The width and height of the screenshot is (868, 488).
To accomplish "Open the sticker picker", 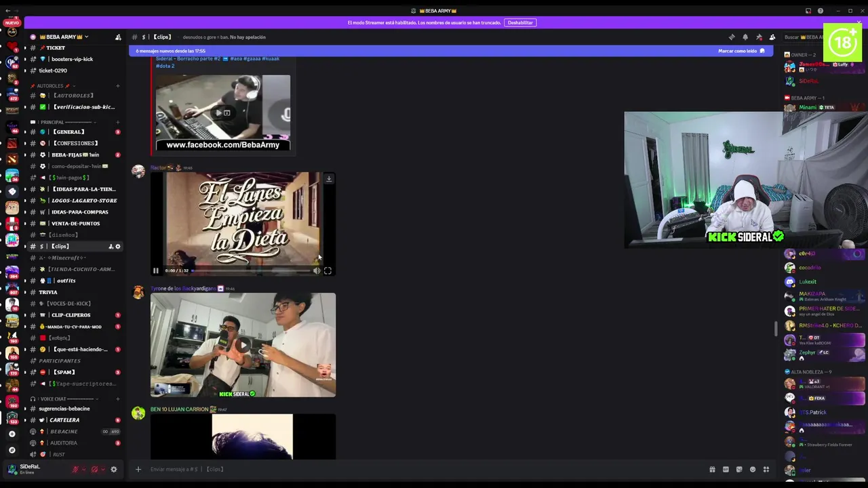I will pyautogui.click(x=739, y=469).
